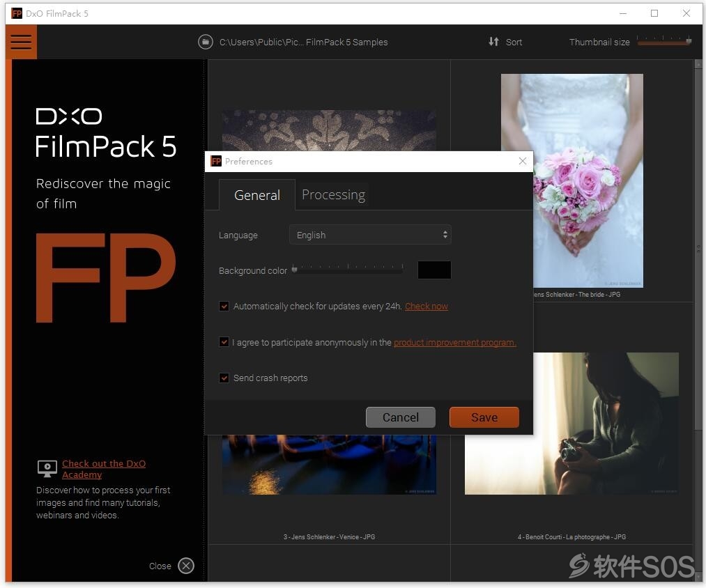Open the Check out the DxO Academy link
Viewport: 706px width, 588px height.
104,469
